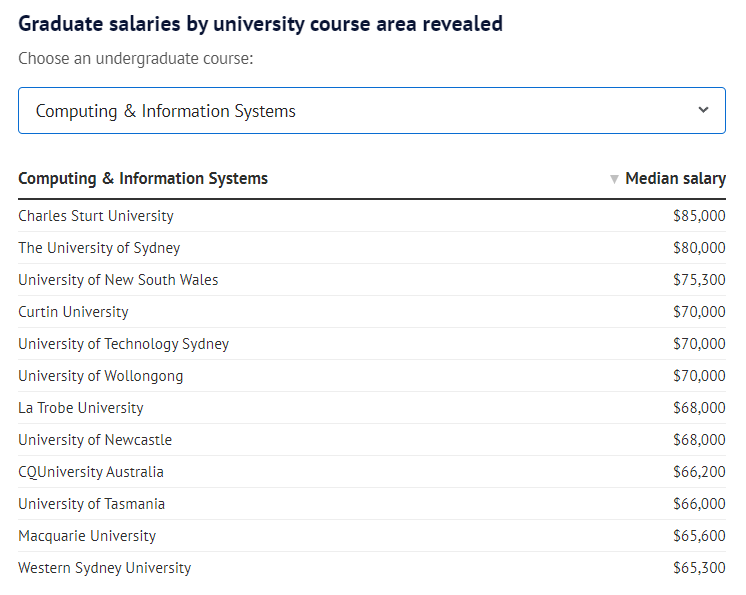Click the sort triangle beside Median salary
The height and width of the screenshot is (595, 746).
[614, 179]
